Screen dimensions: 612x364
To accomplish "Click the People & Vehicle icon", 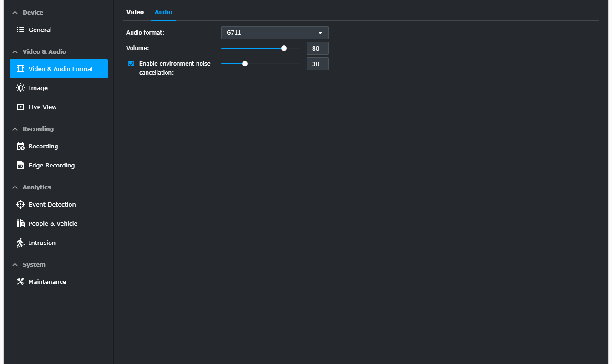I will point(20,223).
